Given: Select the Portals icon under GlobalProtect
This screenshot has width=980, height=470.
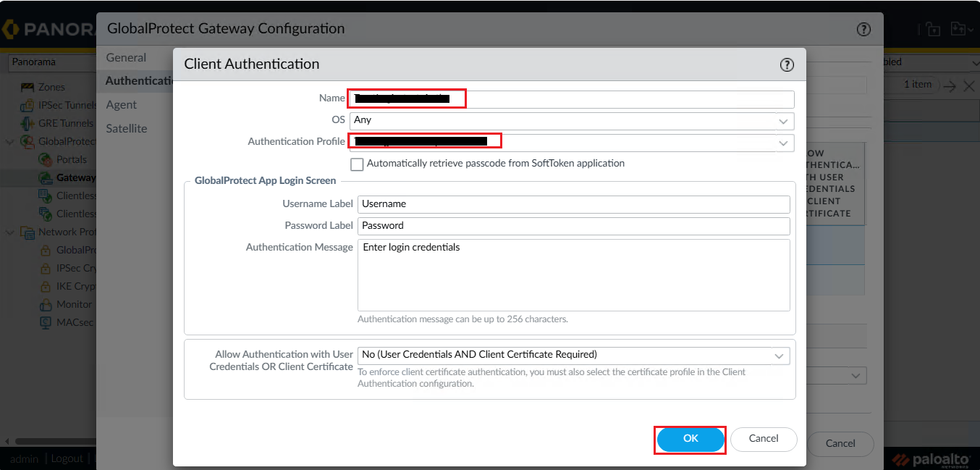Looking at the screenshot, I should pos(45,159).
